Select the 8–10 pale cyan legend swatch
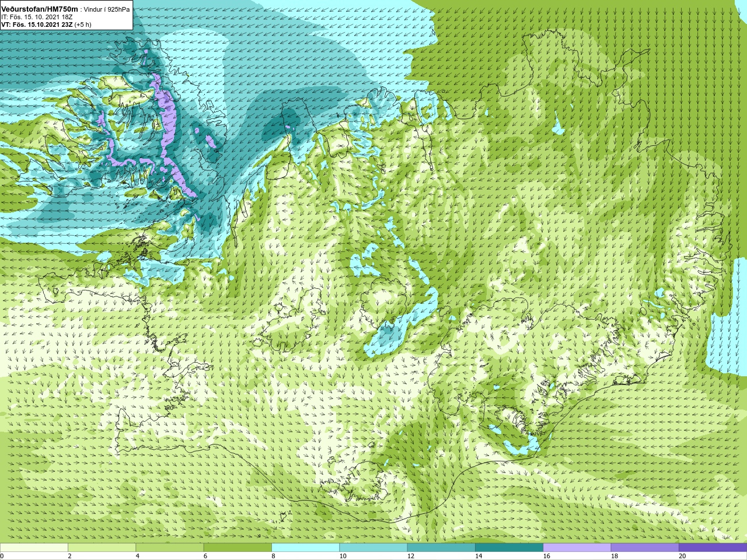The height and width of the screenshot is (560, 747). click(x=306, y=548)
